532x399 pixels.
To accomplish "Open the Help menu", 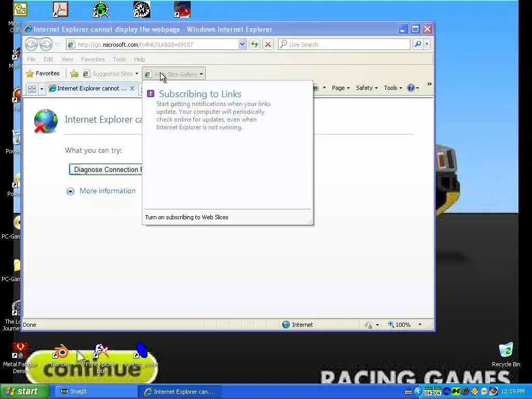I will tap(139, 59).
